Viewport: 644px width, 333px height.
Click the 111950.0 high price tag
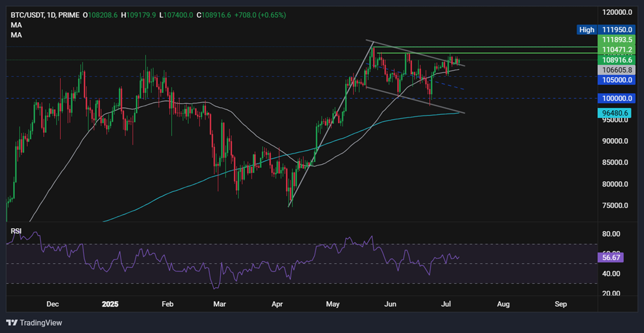(x=617, y=30)
